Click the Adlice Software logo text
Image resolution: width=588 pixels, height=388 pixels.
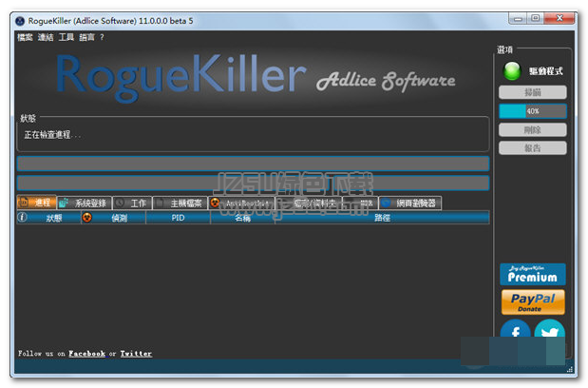[386, 80]
